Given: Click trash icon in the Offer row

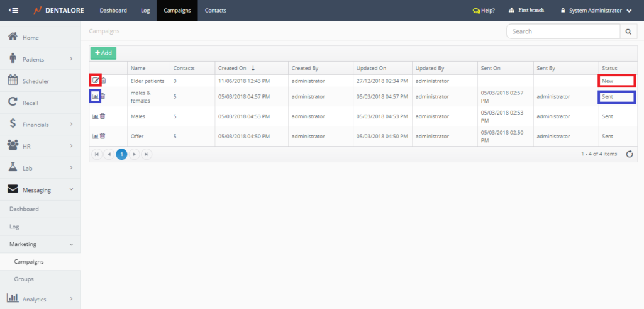Looking at the screenshot, I should point(103,136).
